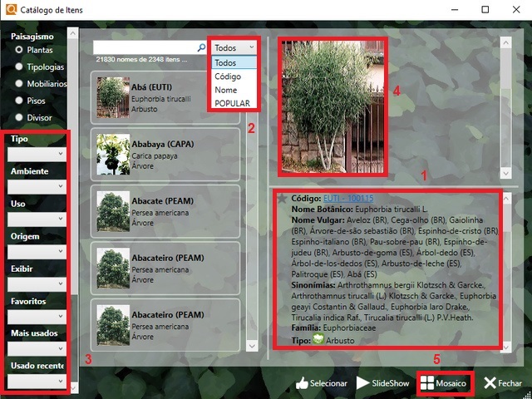Click the Mosaico grid icon
The height and width of the screenshot is (399, 532).
[427, 383]
